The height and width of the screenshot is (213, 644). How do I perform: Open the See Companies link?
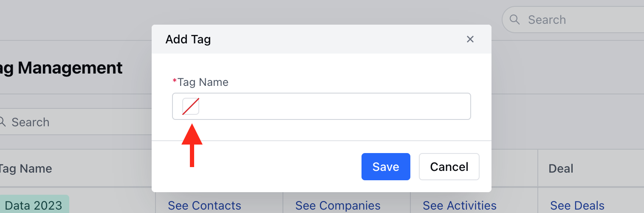pyautogui.click(x=338, y=206)
